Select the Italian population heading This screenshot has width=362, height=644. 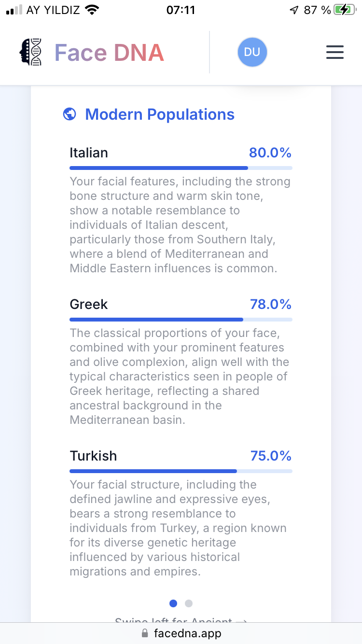(89, 153)
